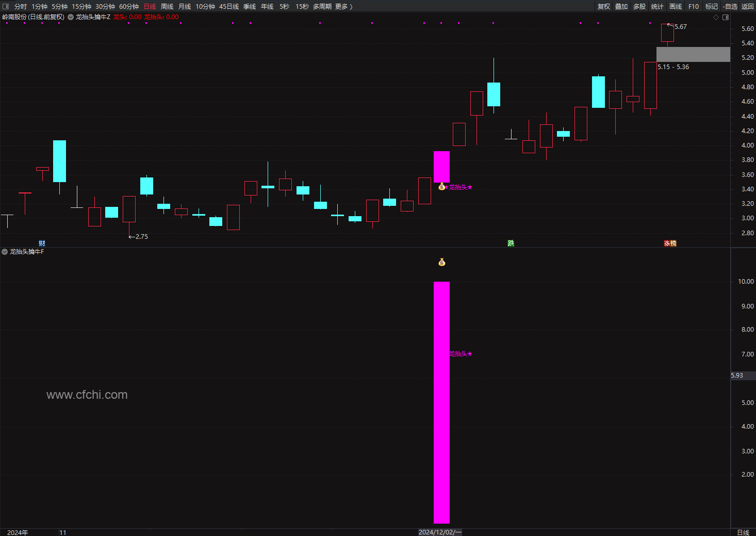
Task: Click the money bag icon in the lower indicator pane
Action: pos(441,262)
